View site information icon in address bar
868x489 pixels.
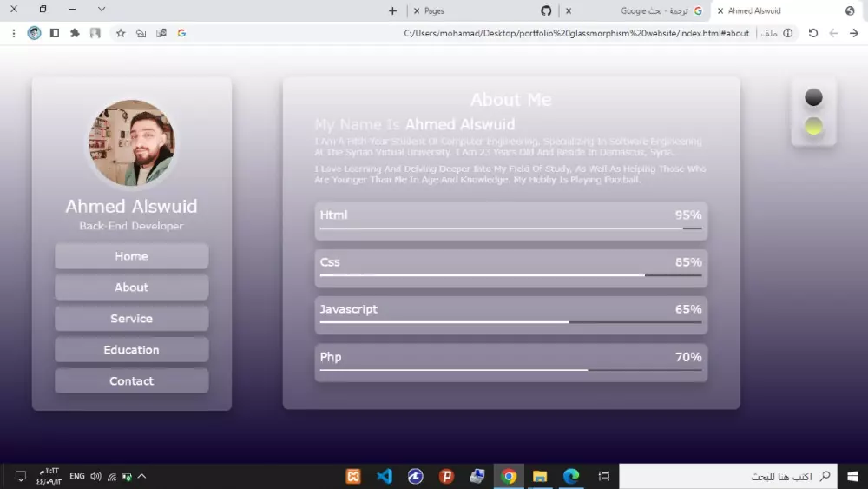[x=788, y=33]
